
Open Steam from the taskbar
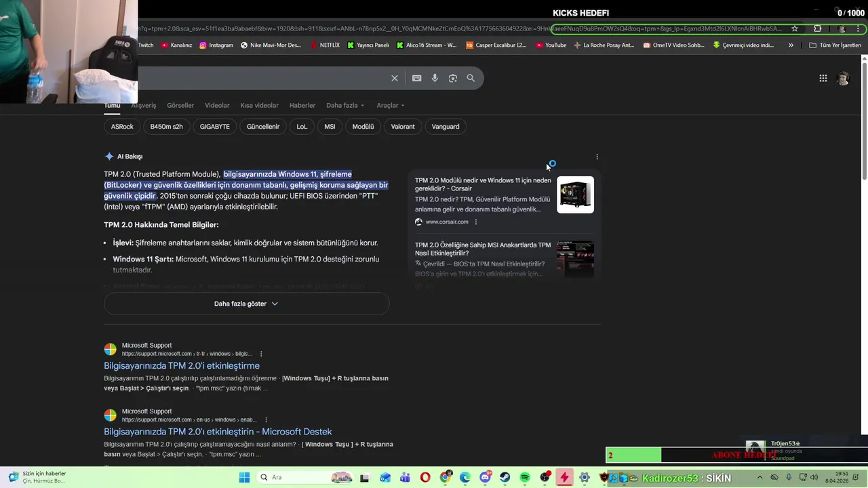pyautogui.click(x=505, y=477)
